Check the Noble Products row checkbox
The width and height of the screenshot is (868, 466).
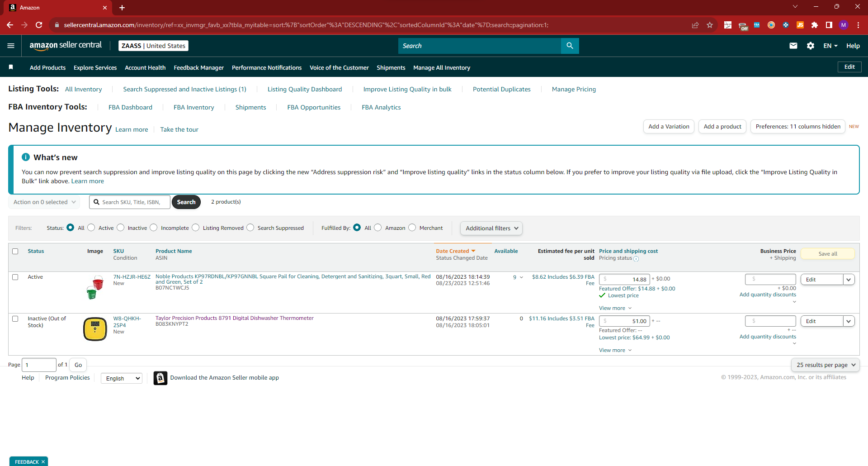click(x=15, y=277)
